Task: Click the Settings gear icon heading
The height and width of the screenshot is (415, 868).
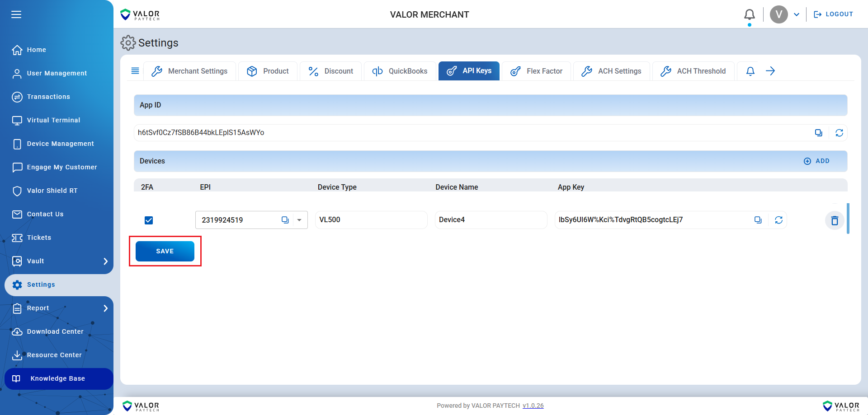Action: [x=128, y=43]
